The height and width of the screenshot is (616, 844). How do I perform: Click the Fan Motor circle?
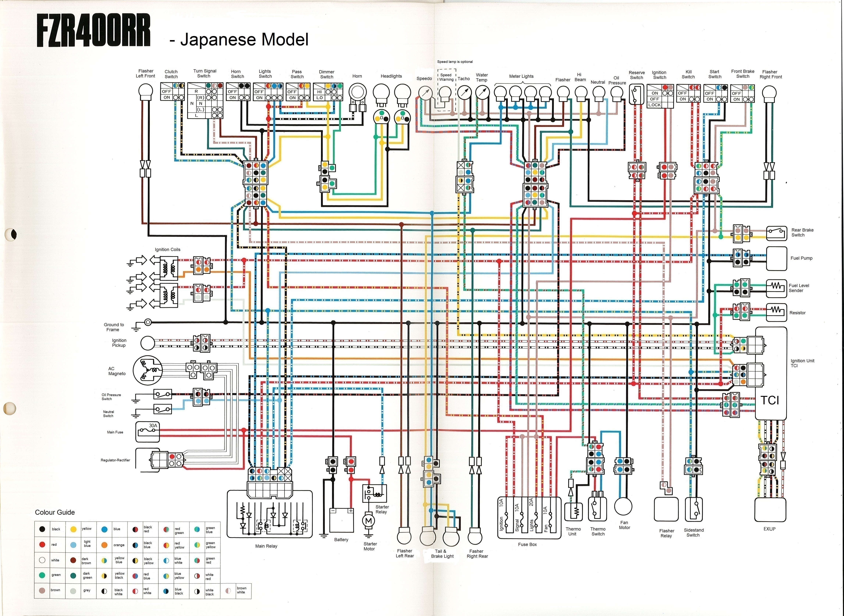pos(623,506)
